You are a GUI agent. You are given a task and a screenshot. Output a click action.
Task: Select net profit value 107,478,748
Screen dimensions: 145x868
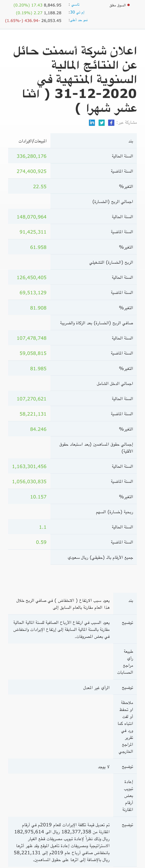[32, 338]
